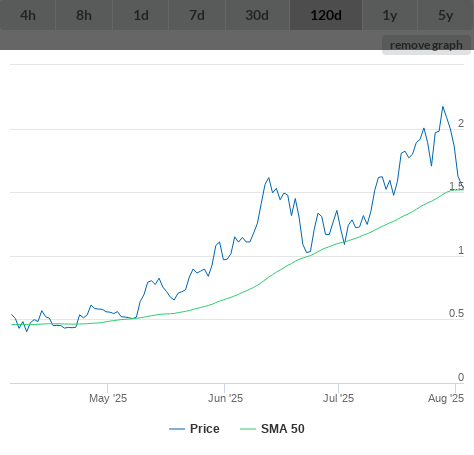Click the Jun '25 axis label
474x455 pixels.
coord(225,398)
